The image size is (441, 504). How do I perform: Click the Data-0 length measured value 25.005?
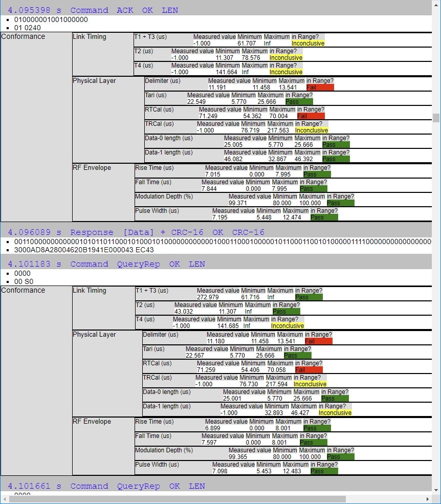point(233,145)
